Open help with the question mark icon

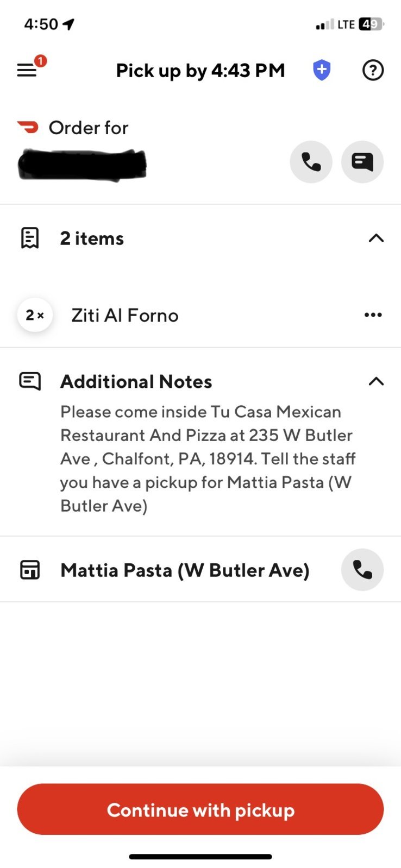tap(373, 70)
